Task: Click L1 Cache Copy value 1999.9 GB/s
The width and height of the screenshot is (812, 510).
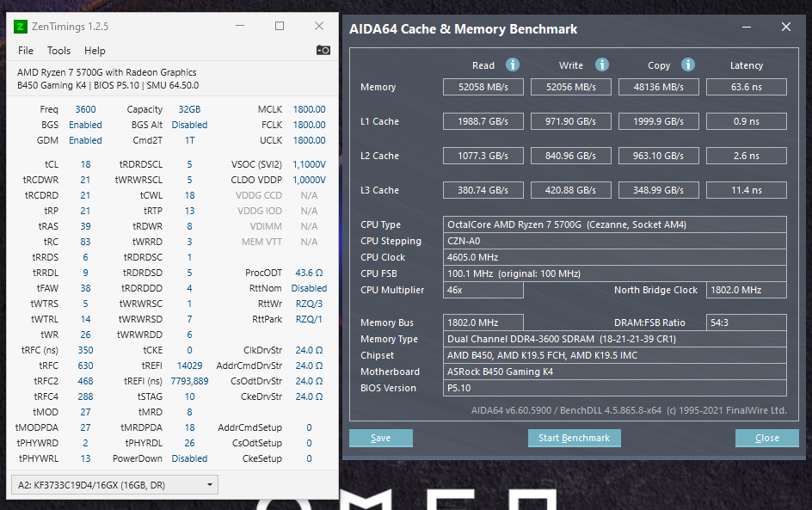Action: click(x=659, y=121)
